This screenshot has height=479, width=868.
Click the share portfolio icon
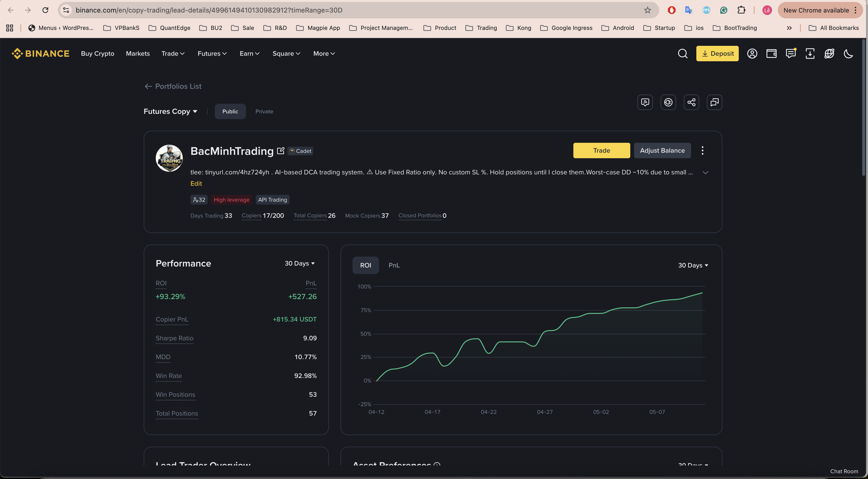(x=691, y=102)
